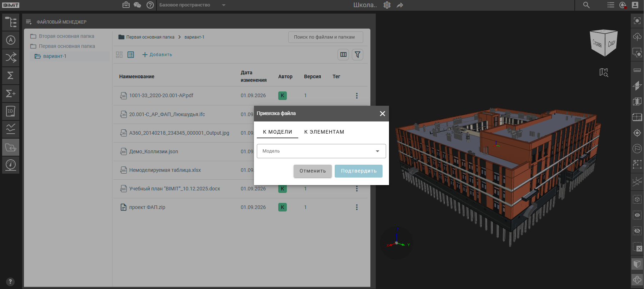Image resolution: width=644 pixels, height=289 pixels.
Task: Click the Отменить button
Action: pos(313,171)
